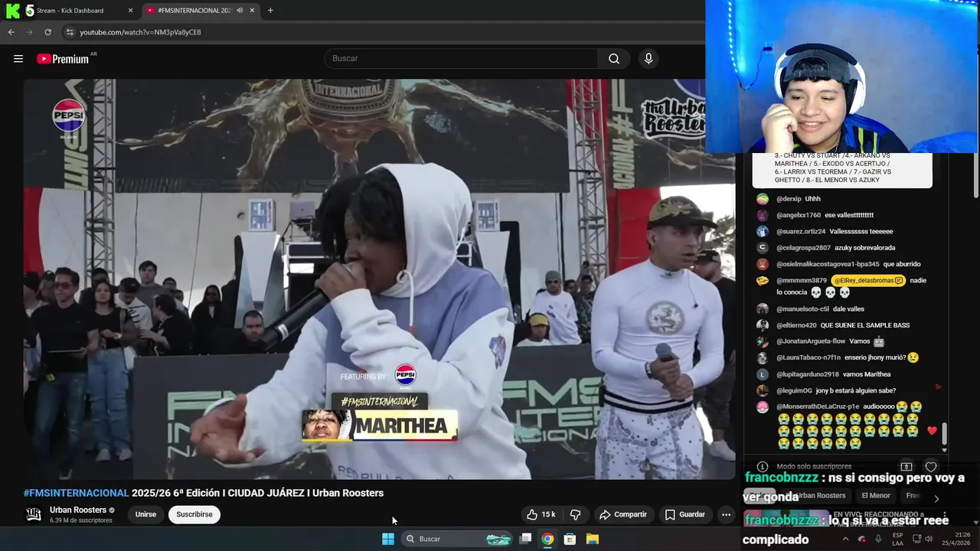This screenshot has width=980, height=551.
Task: Focus the YouTube Buscar search field
Action: 462,59
